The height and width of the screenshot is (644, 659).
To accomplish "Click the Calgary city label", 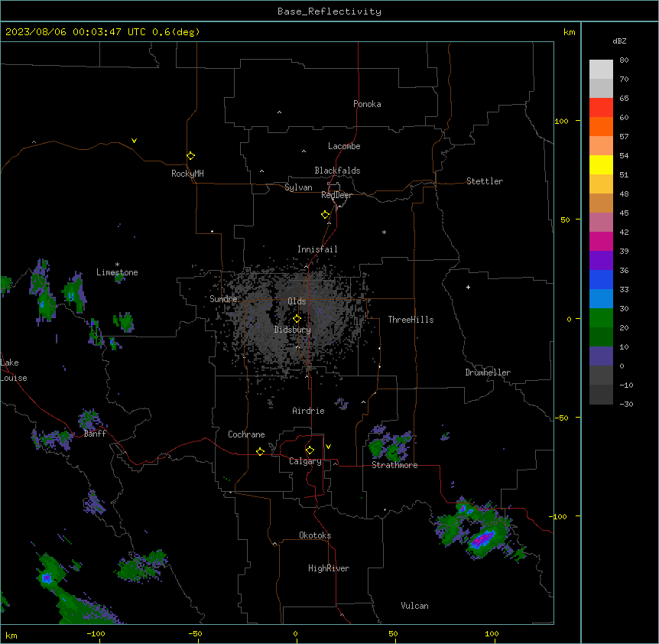I will [305, 461].
